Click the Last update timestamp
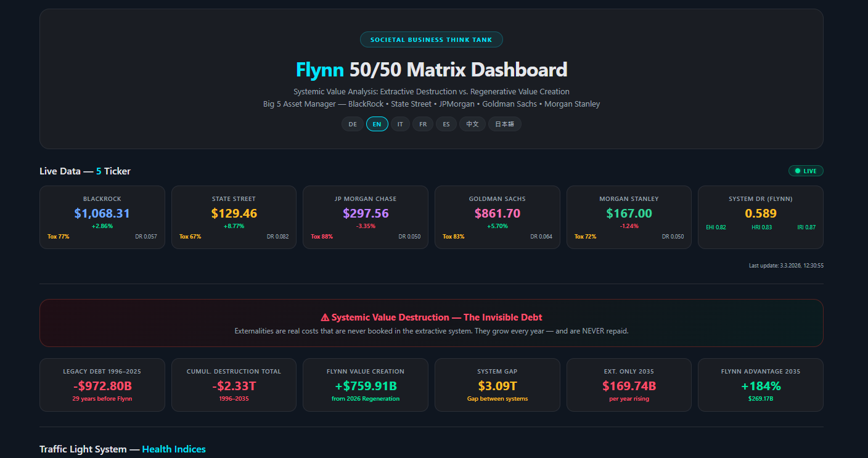Screen dimensions: 868x458 (787, 266)
